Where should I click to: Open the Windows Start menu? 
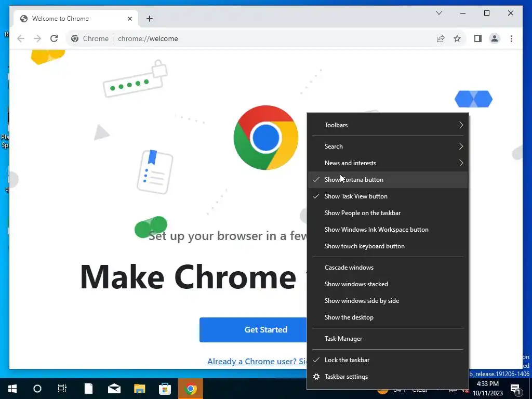point(12,389)
